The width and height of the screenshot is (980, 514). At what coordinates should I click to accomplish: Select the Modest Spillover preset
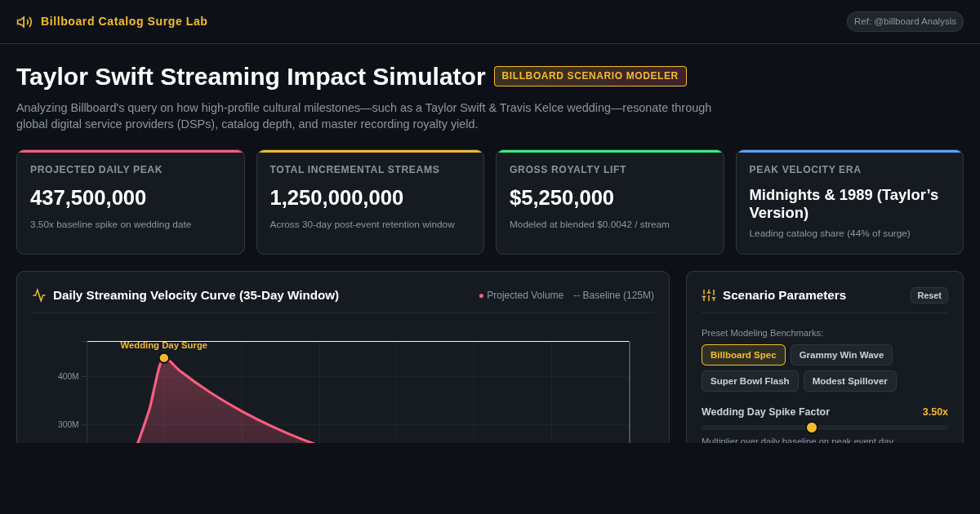pyautogui.click(x=849, y=381)
